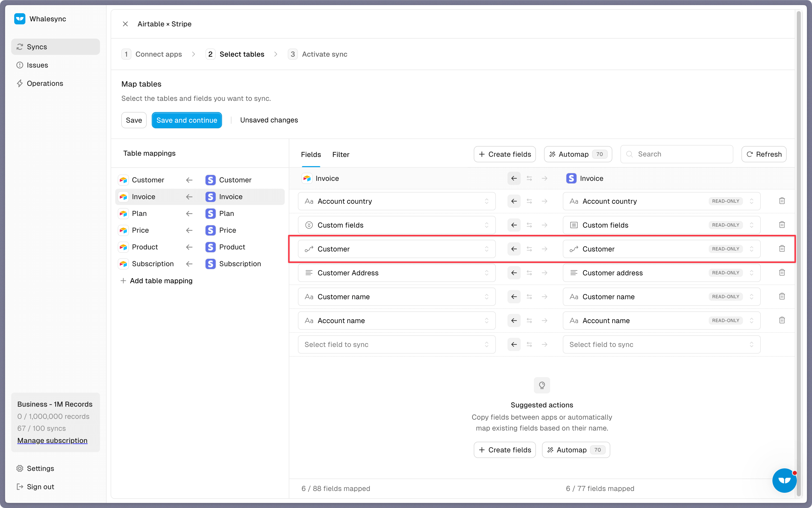812x508 pixels.
Task: Delete the Custom fields mapping row
Action: [782, 225]
